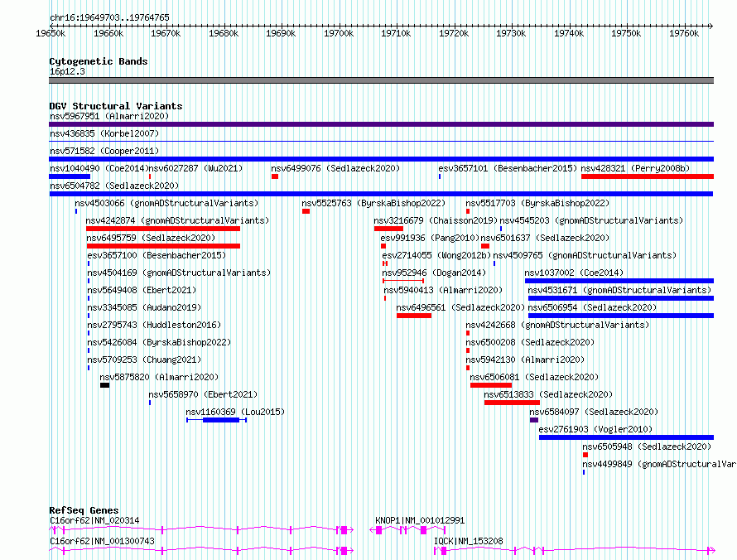Click nsv5942130 (Almarri2020) label
The image size is (737, 560).
tap(525, 360)
